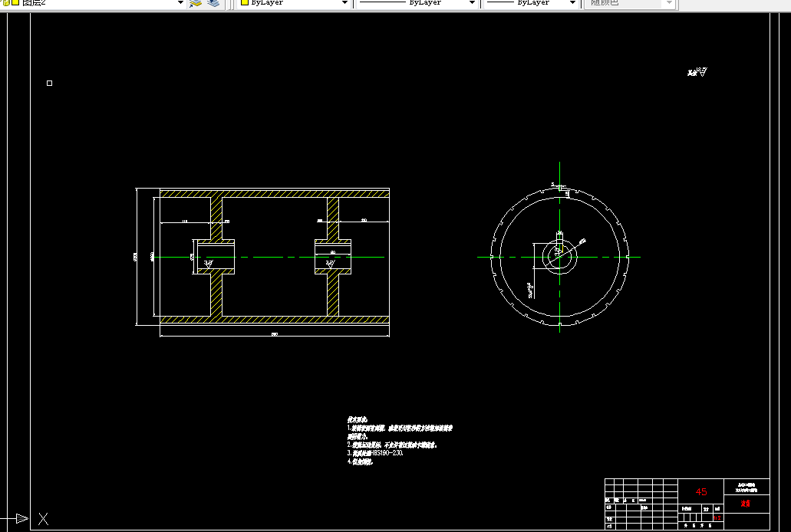Click the yellow ByLayer color swatch

[x=245, y=2]
